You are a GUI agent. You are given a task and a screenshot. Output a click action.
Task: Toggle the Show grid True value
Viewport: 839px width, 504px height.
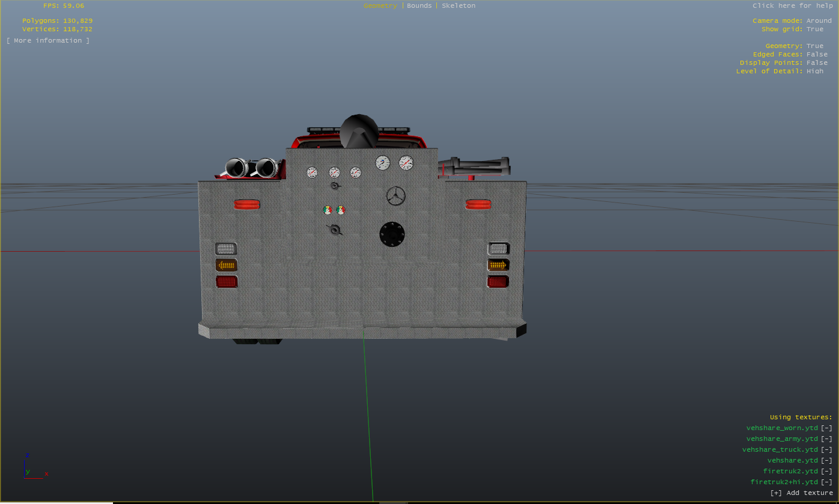[815, 29]
